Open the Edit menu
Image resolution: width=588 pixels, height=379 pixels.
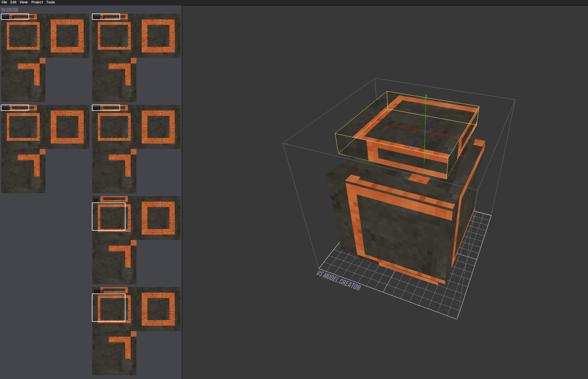13,2
